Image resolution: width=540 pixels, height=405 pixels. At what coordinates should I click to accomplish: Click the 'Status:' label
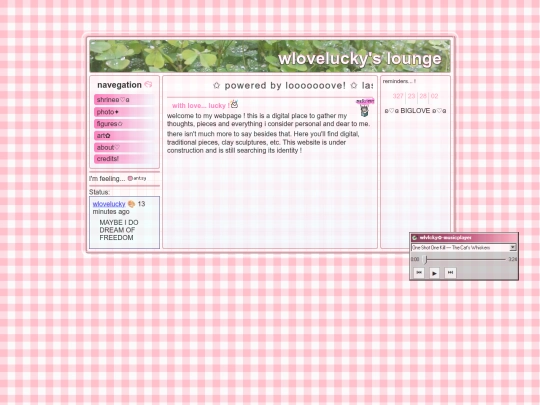[99, 192]
